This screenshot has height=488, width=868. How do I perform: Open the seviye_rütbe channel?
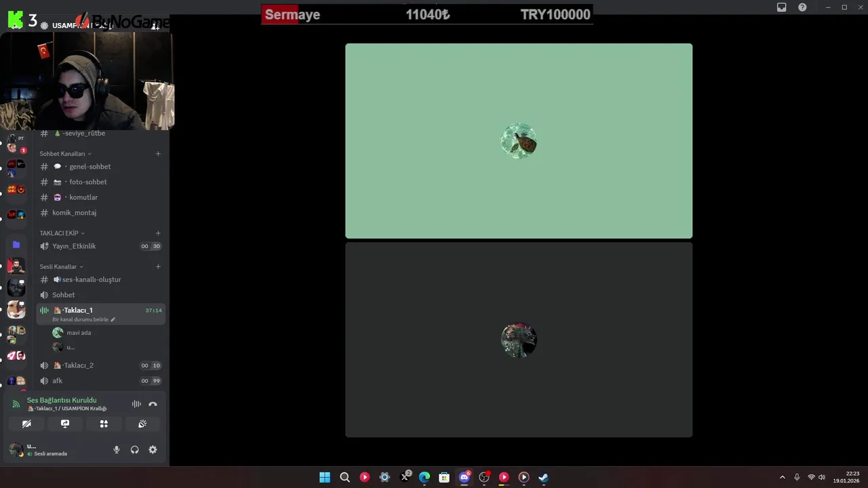100,134
